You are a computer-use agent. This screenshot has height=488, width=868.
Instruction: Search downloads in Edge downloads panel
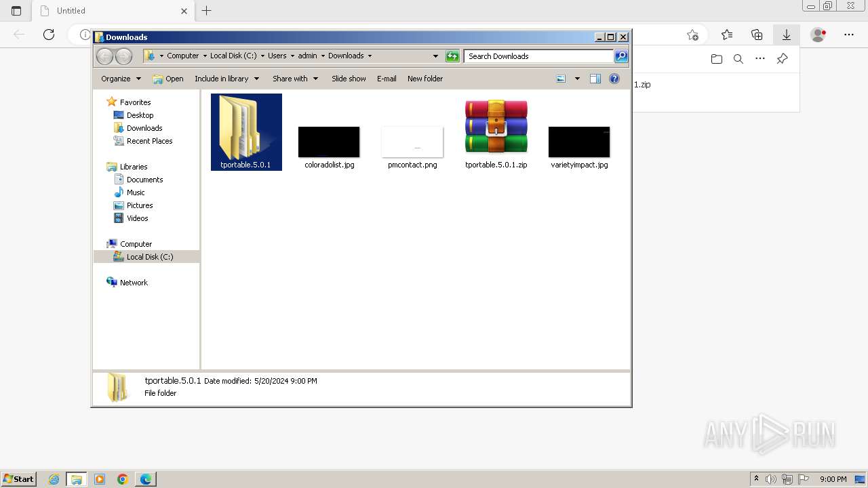pos(738,59)
